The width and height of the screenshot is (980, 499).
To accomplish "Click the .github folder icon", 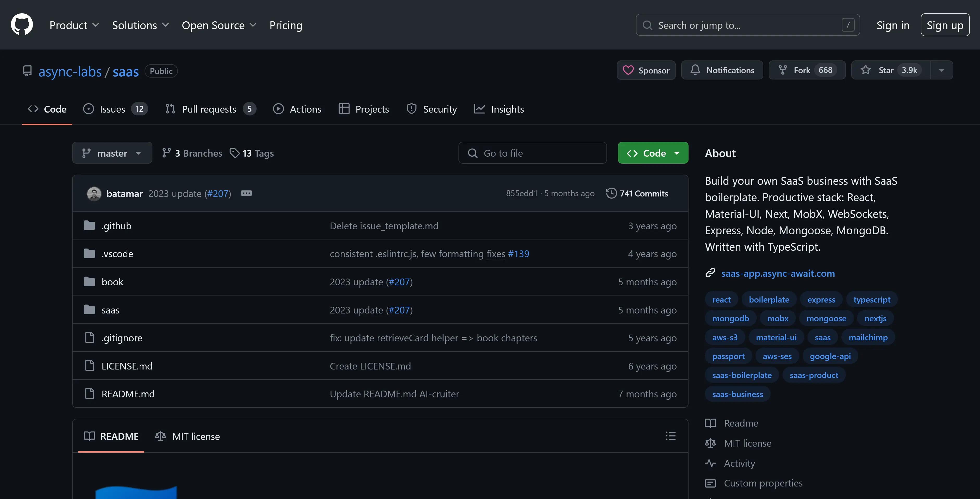I will tap(89, 225).
